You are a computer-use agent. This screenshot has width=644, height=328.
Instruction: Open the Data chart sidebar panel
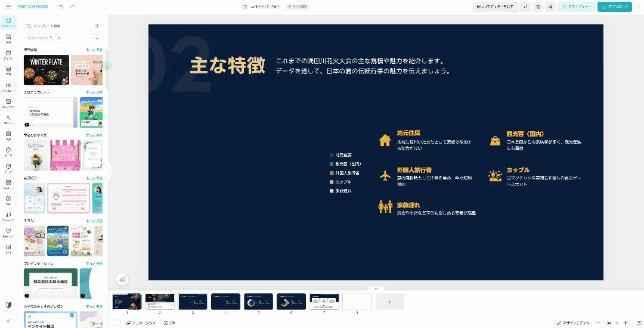click(8, 168)
